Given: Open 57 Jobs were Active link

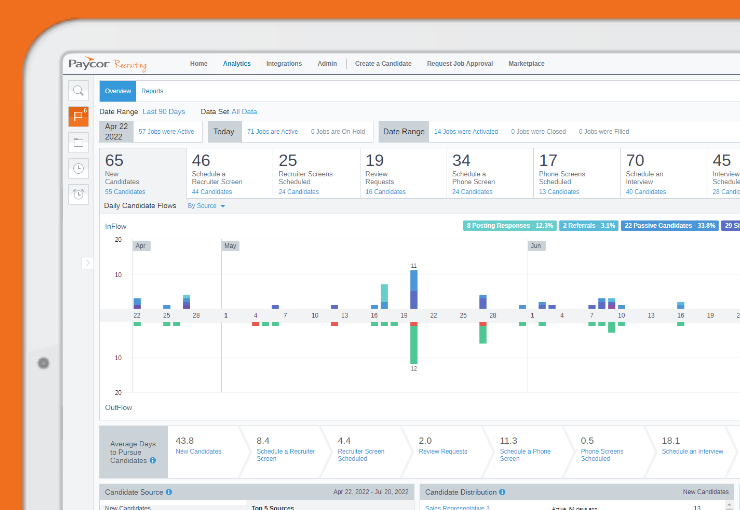Looking at the screenshot, I should pos(166,132).
